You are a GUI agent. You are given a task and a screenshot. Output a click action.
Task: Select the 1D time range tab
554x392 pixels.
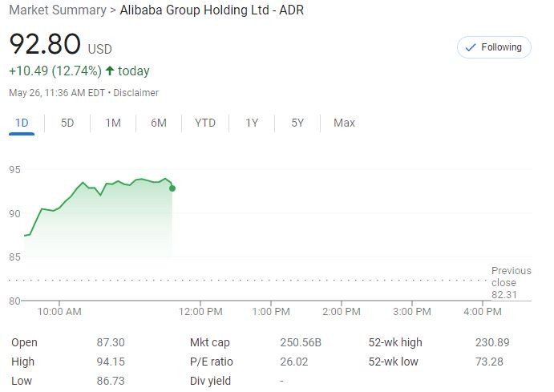click(22, 123)
